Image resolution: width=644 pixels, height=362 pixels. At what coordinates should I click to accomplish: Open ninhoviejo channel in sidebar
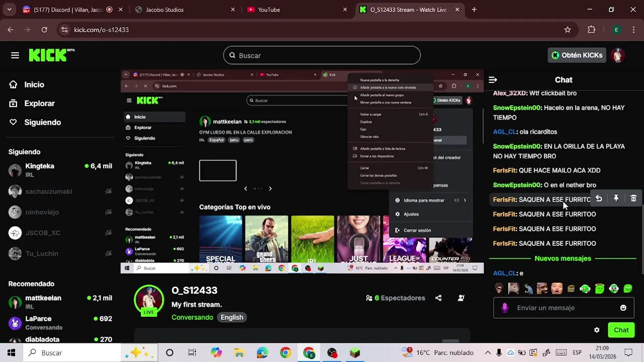point(60,212)
